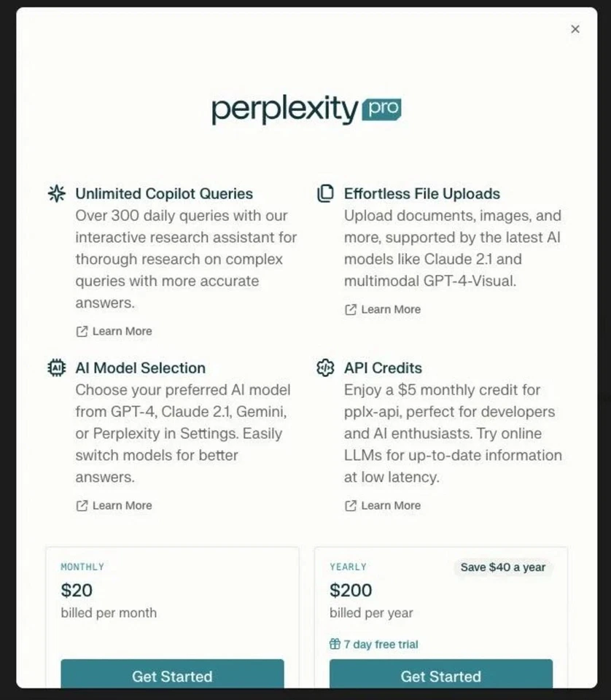Open Learn More under API Credits
The width and height of the screenshot is (611, 700).
(x=391, y=505)
